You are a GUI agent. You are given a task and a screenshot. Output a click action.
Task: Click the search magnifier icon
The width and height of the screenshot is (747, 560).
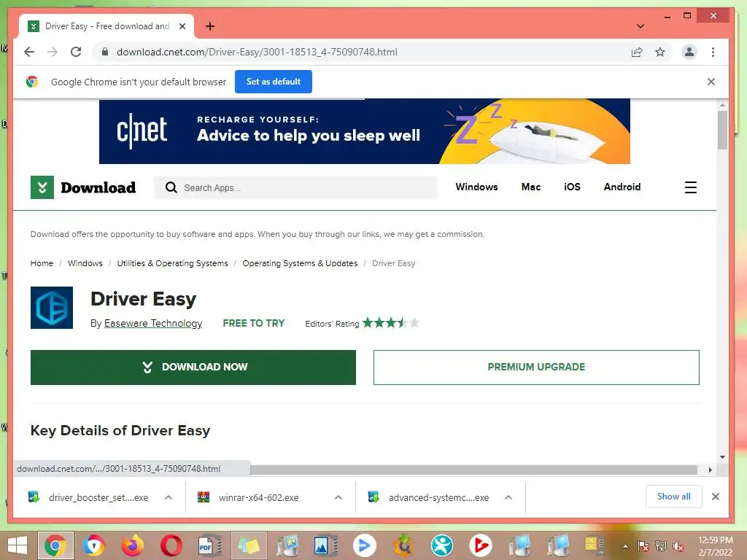pyautogui.click(x=171, y=187)
